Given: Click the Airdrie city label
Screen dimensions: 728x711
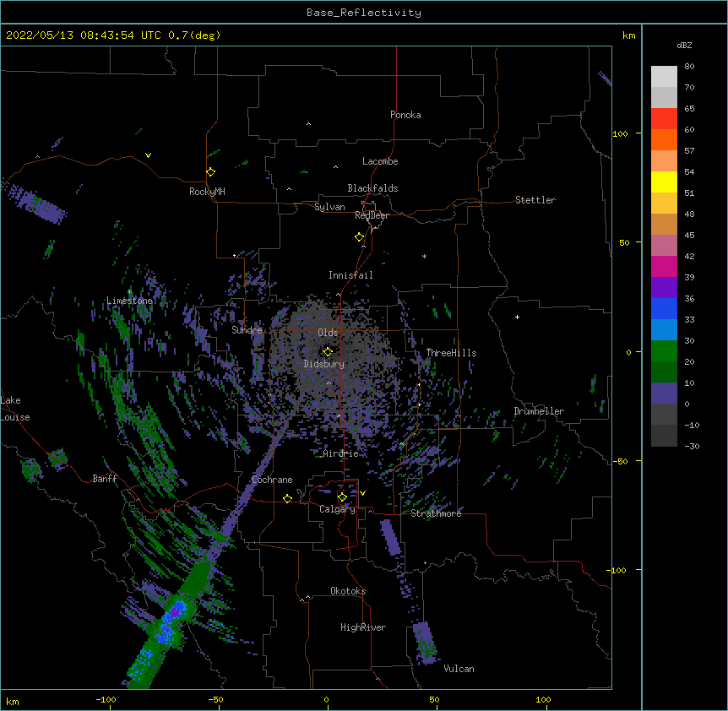Looking at the screenshot, I should 340,453.
